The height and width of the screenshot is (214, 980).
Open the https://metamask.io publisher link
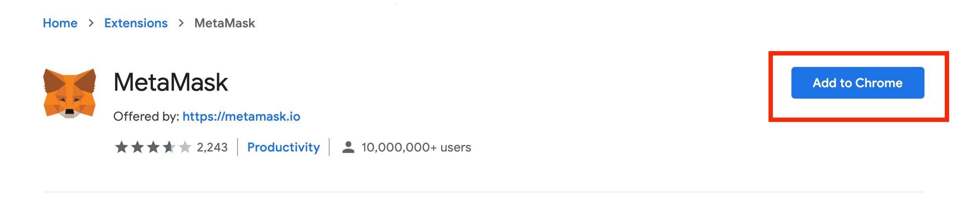click(241, 116)
